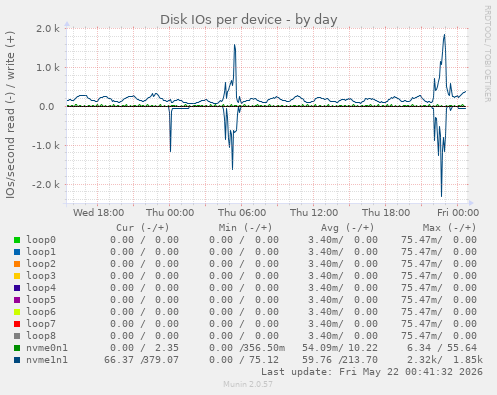The image size is (497, 395).
Task: Click nvme1n1 min value 0.00 / 75.12
Action: [x=244, y=360]
